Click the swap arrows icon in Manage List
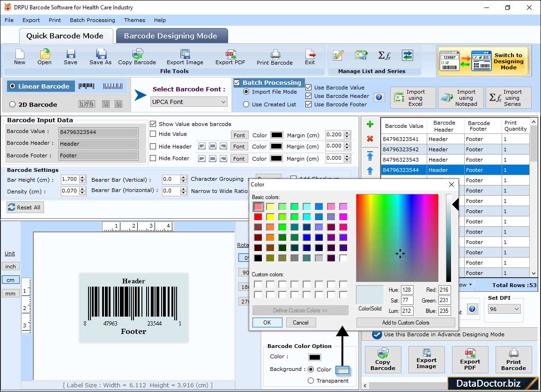 click(408, 55)
